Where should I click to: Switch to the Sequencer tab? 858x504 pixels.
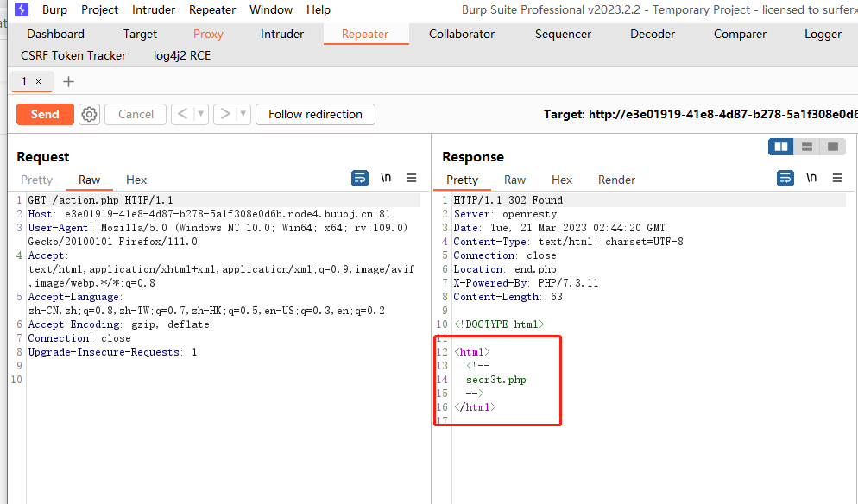tap(563, 34)
